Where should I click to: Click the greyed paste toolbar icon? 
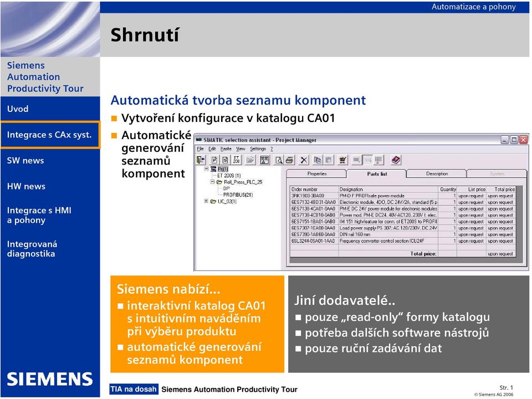(x=328, y=160)
